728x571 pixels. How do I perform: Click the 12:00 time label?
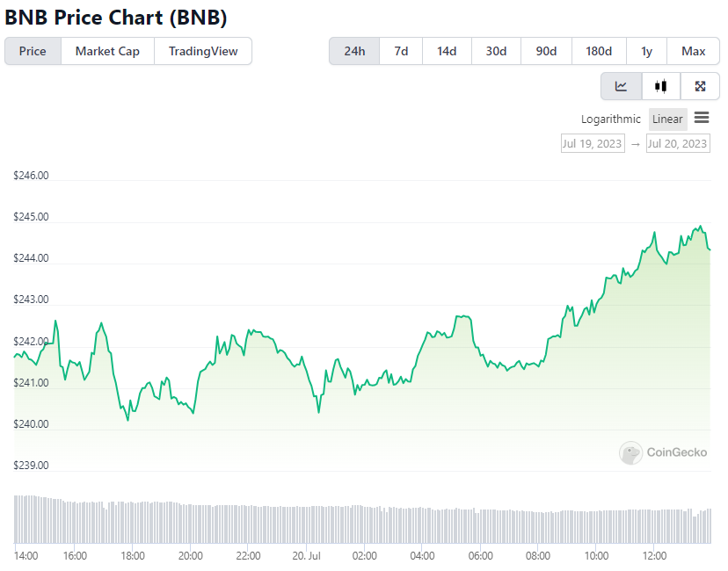pyautogui.click(x=654, y=556)
